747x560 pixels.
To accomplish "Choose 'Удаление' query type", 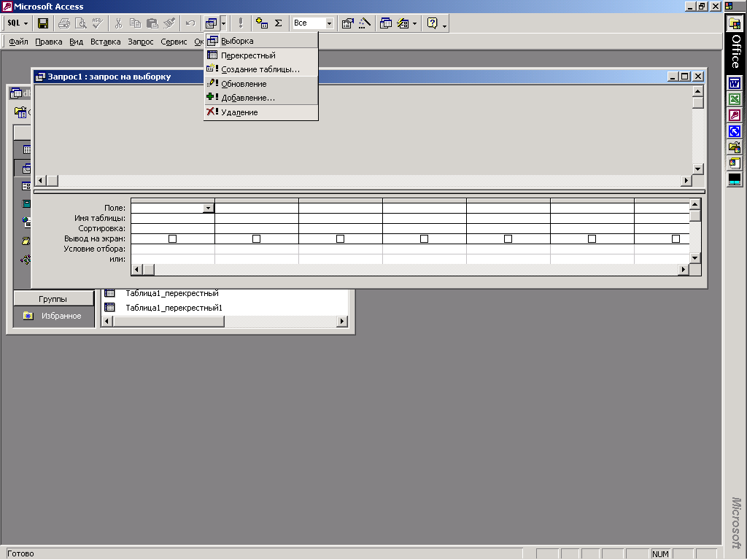I will coord(261,112).
